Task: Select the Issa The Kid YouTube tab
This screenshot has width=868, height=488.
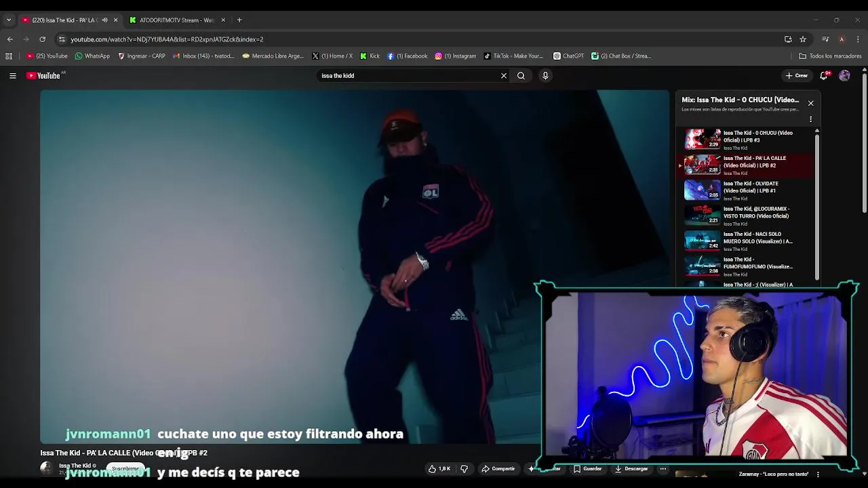Action: (64, 20)
